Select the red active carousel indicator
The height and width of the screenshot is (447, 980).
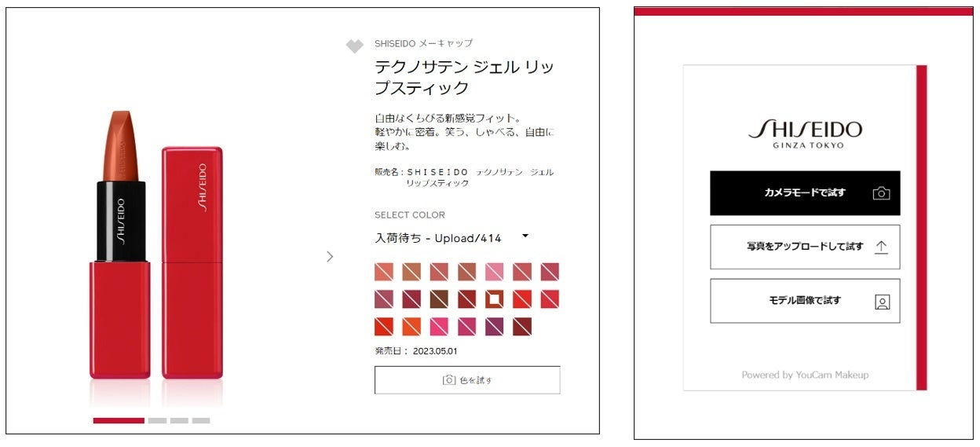coord(119,420)
